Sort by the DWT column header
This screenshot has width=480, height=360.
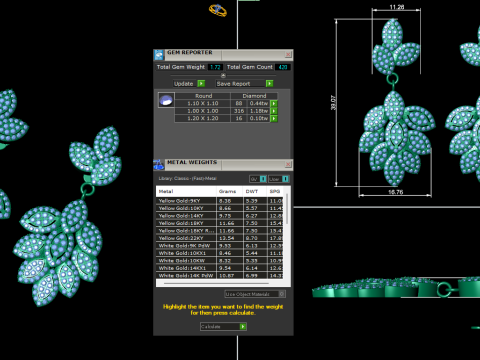click(x=255, y=191)
